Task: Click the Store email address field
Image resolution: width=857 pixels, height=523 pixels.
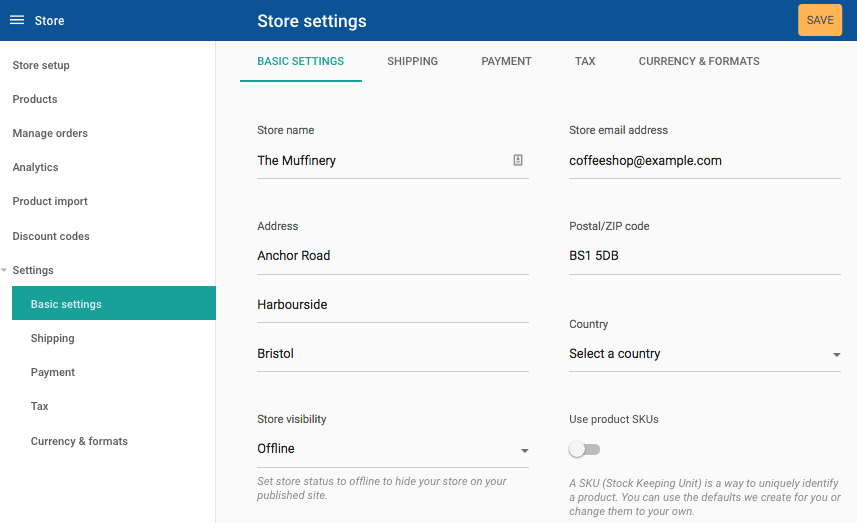Action: (x=705, y=161)
